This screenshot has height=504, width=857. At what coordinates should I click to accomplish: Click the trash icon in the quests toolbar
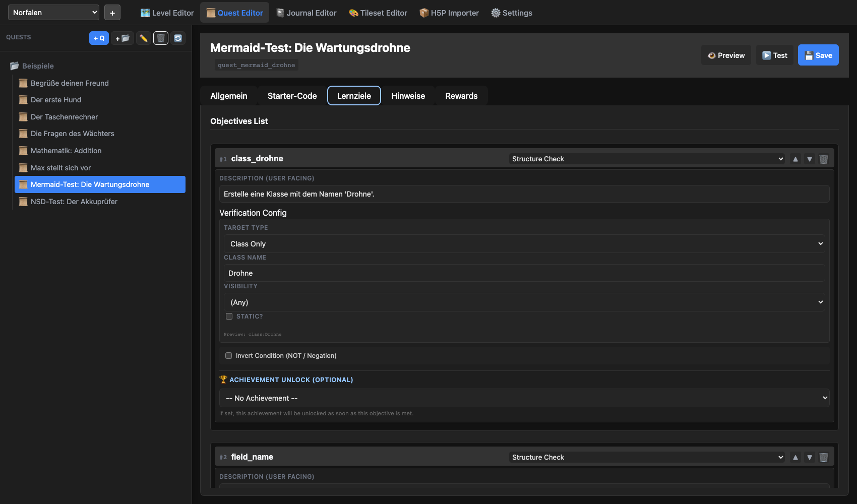tap(160, 38)
